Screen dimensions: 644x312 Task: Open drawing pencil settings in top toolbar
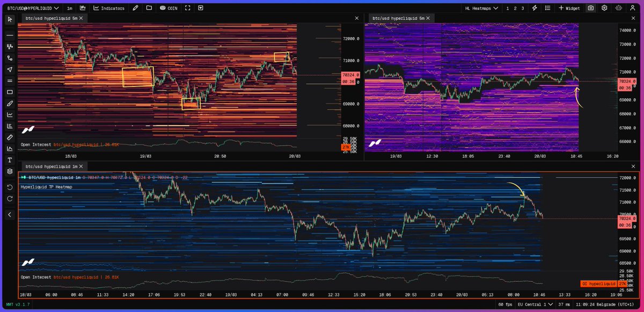tap(135, 8)
